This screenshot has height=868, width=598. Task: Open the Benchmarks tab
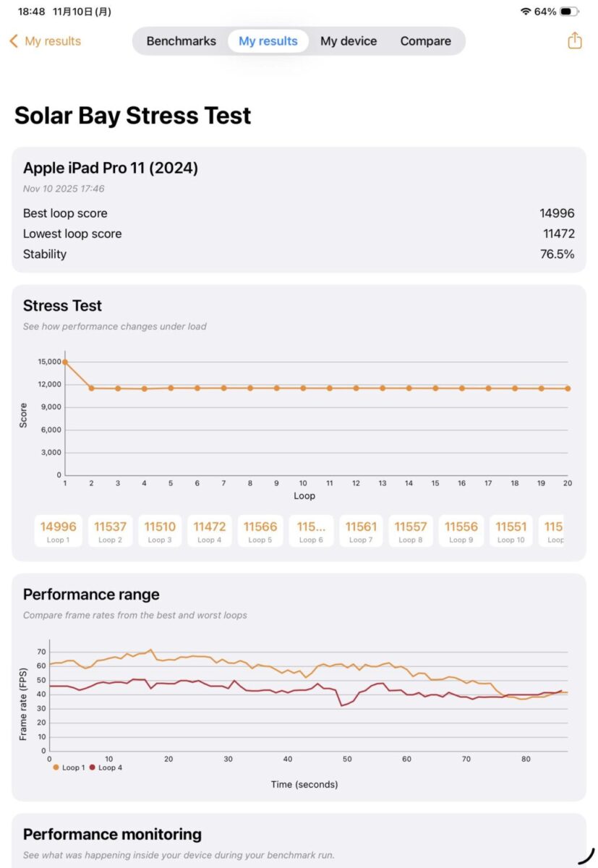pyautogui.click(x=181, y=41)
